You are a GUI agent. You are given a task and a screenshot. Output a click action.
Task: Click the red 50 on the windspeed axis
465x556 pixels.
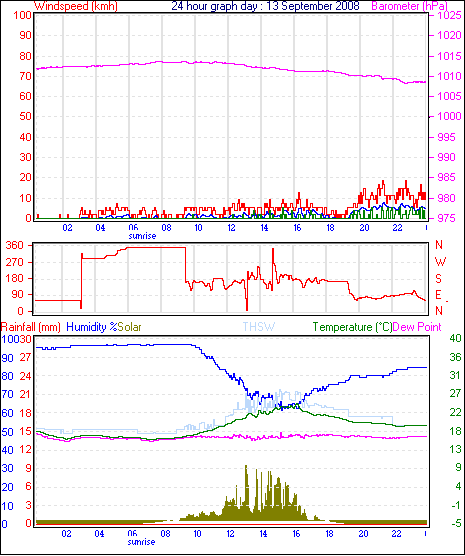pyautogui.click(x=25, y=116)
